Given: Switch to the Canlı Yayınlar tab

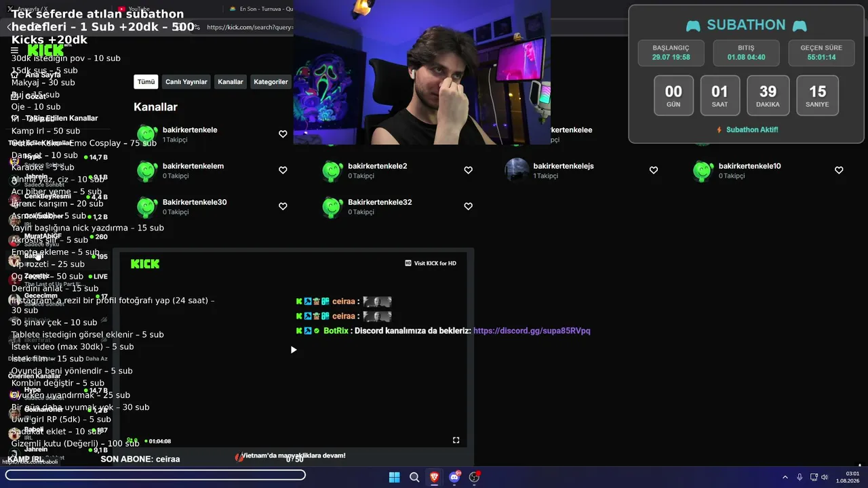Looking at the screenshot, I should [186, 82].
